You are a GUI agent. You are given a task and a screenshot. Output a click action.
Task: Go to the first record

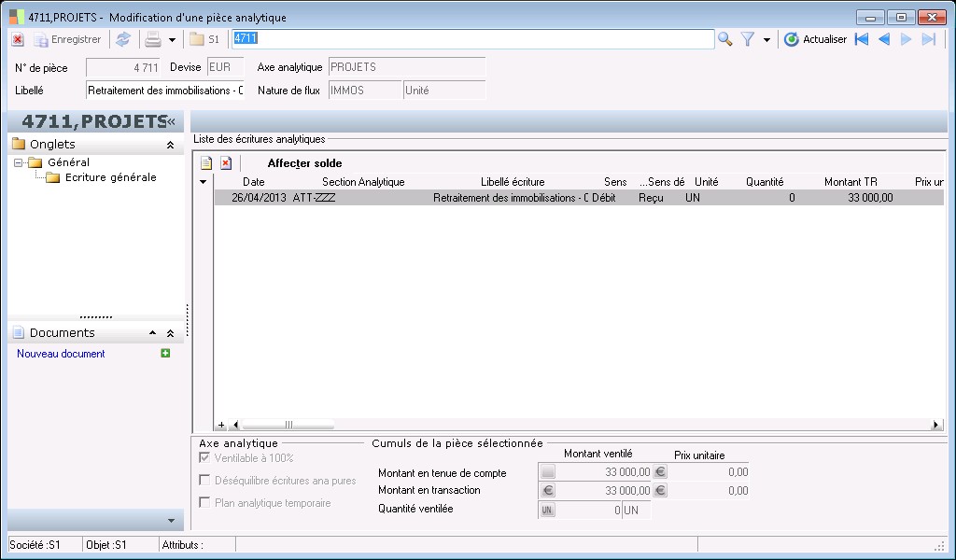[x=862, y=39]
